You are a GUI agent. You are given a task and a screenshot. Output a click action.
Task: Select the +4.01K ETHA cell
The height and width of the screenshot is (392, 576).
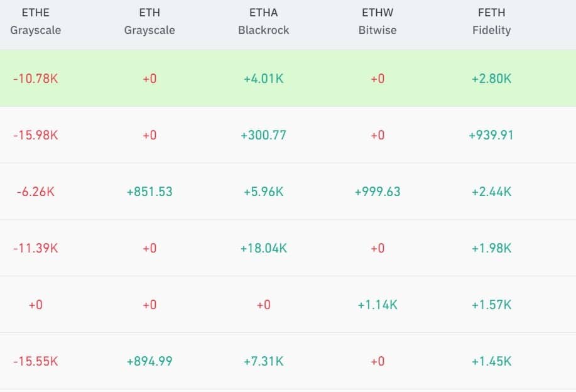(x=264, y=79)
